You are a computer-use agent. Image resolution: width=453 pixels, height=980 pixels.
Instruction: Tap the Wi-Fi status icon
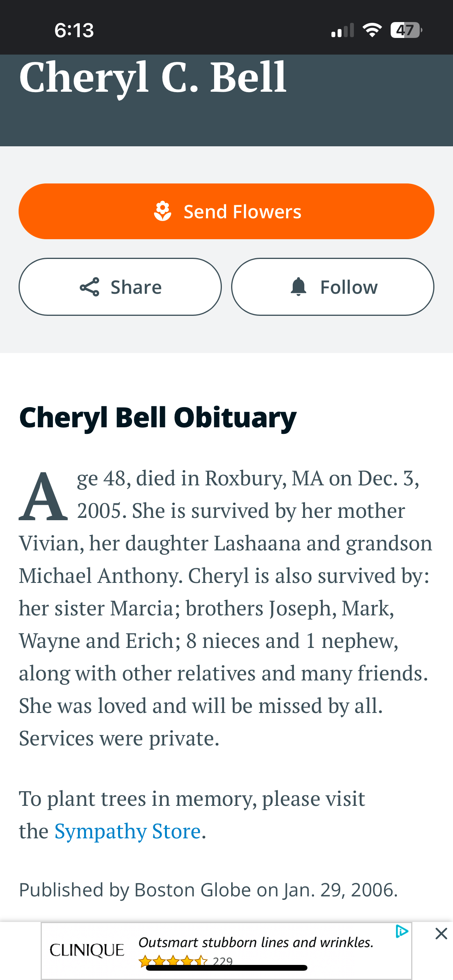[x=372, y=30]
